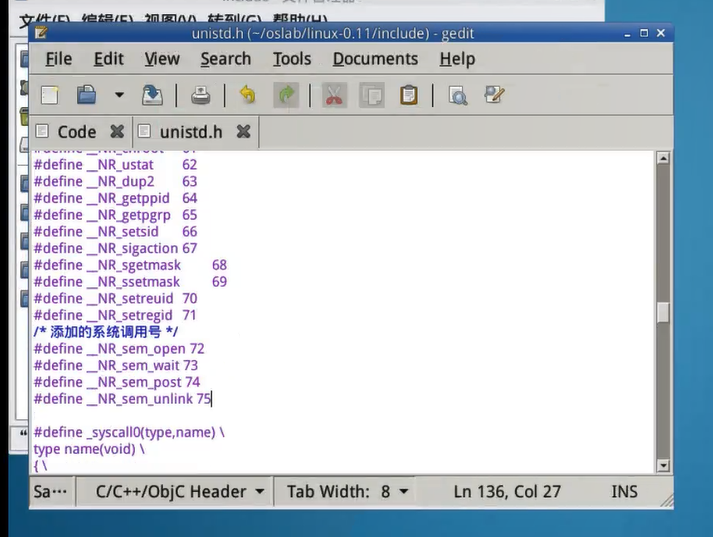Undo the last edit via toolbar
This screenshot has width=713, height=537.
click(x=248, y=95)
